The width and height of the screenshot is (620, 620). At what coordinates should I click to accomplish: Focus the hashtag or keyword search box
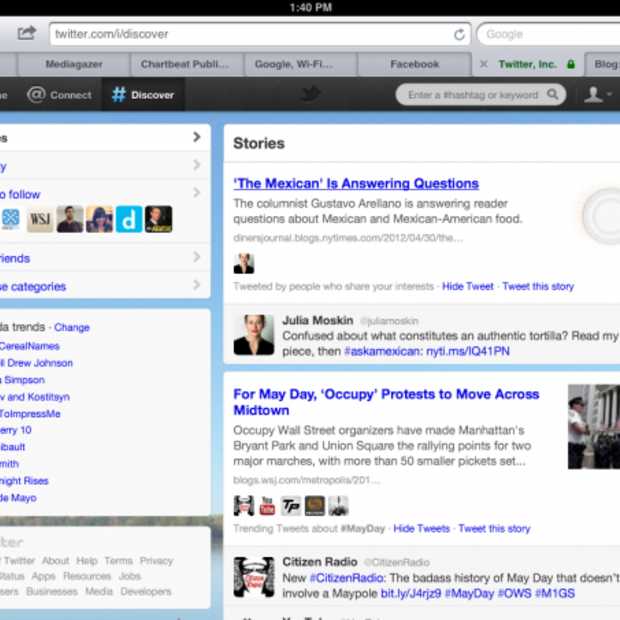pos(481,95)
